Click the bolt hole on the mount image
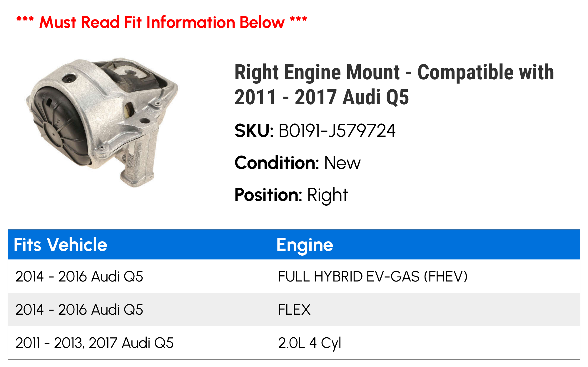The width and height of the screenshot is (588, 367). point(69,78)
